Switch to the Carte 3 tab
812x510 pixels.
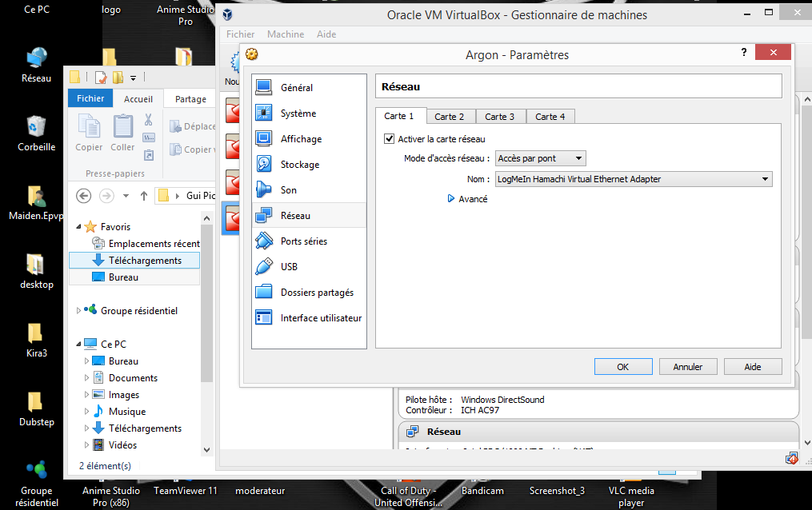coord(500,117)
